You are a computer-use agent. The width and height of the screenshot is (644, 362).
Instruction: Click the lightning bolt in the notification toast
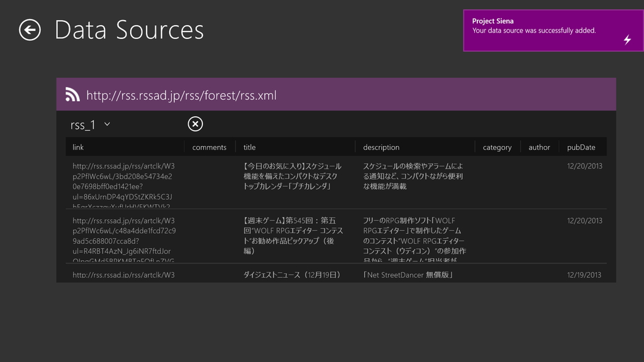coord(627,40)
